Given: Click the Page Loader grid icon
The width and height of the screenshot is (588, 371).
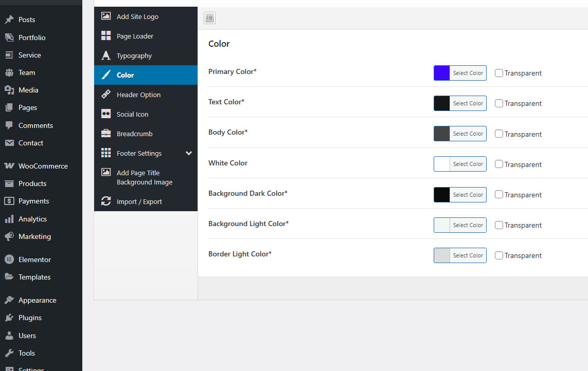Looking at the screenshot, I should [x=106, y=36].
